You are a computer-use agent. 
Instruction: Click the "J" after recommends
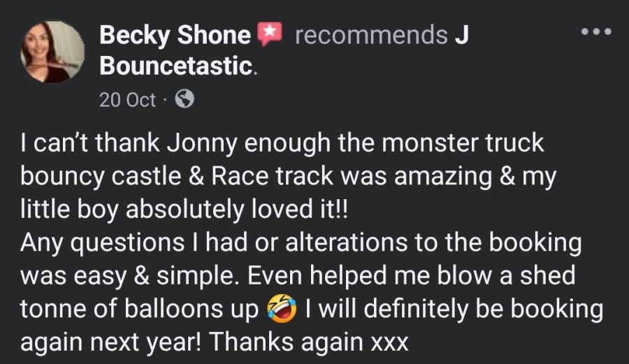tap(461, 34)
